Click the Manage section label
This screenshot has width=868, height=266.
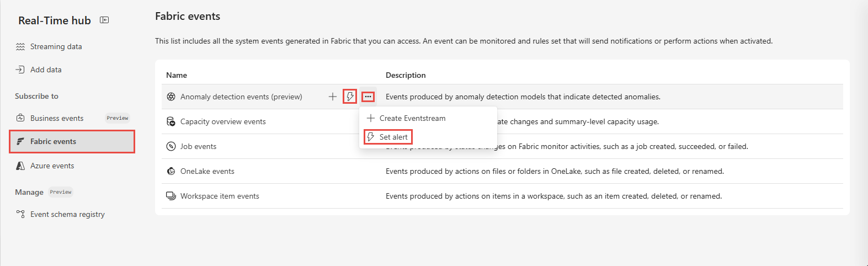29,192
